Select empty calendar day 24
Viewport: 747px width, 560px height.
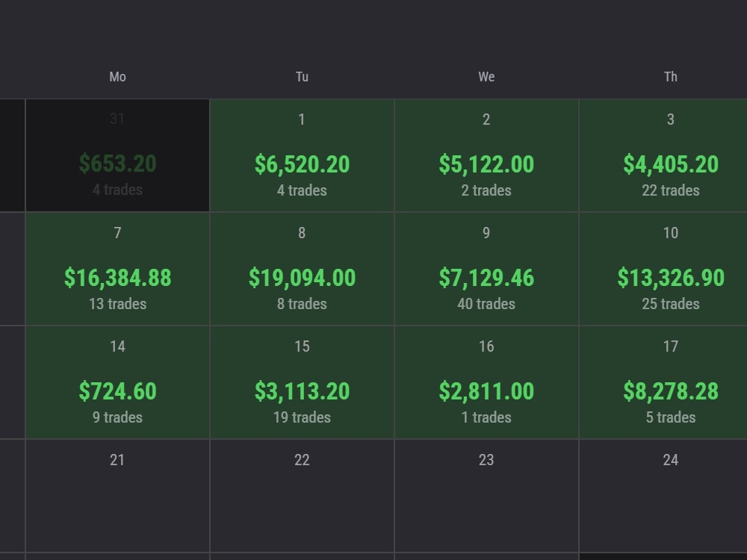tap(663, 496)
